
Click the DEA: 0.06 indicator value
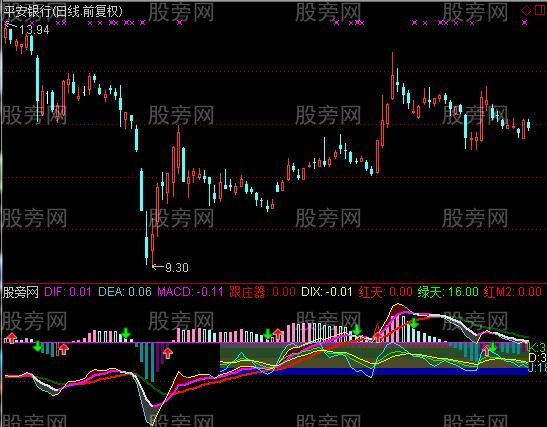point(125,292)
